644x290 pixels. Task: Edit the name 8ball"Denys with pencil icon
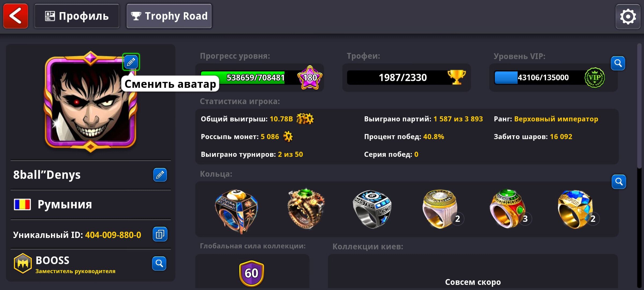pos(160,175)
